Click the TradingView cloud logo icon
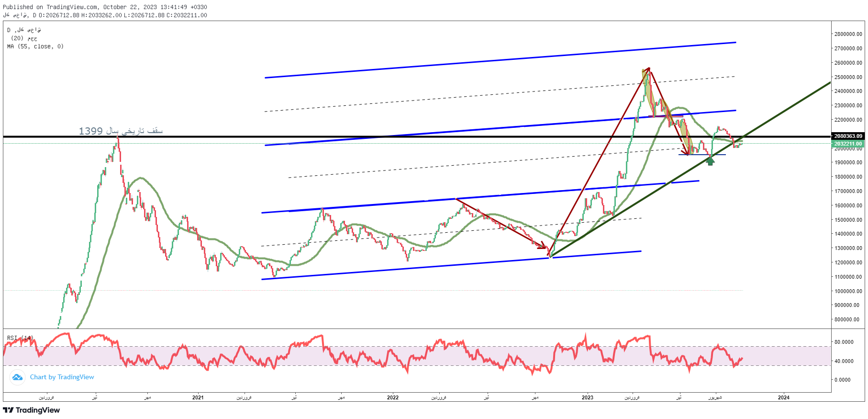868x419 pixels. (17, 377)
